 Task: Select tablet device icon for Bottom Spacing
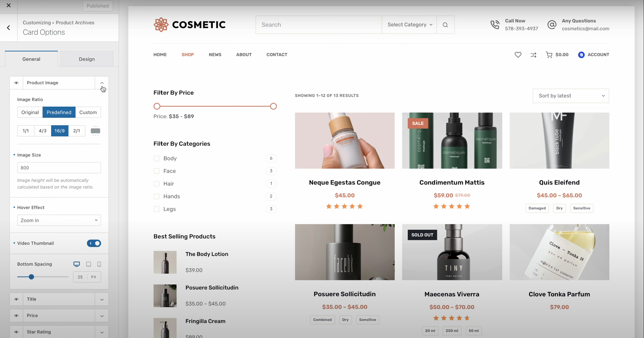click(89, 264)
